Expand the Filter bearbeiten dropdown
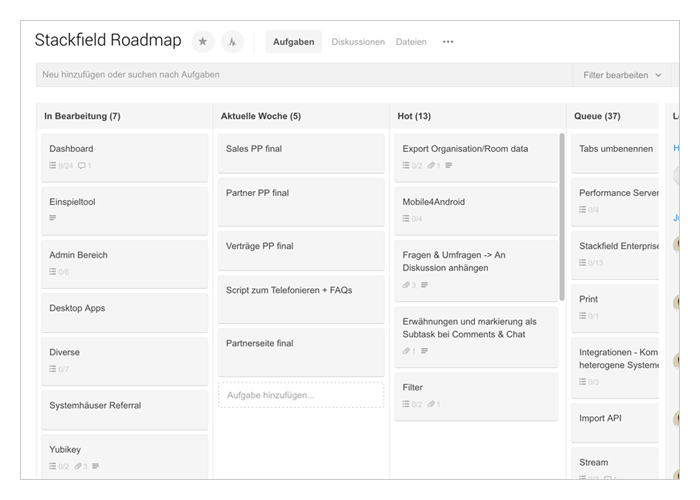Viewport: 700px width, 500px height. click(622, 75)
